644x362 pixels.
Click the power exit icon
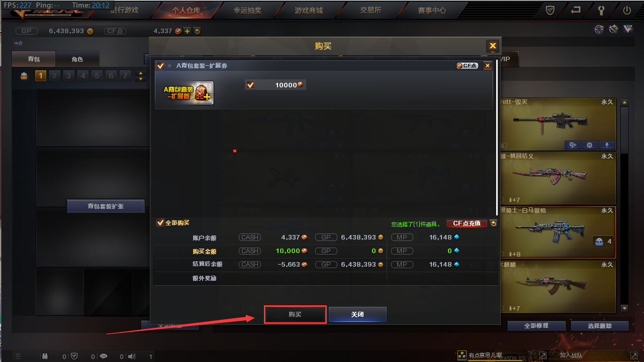(x=627, y=10)
